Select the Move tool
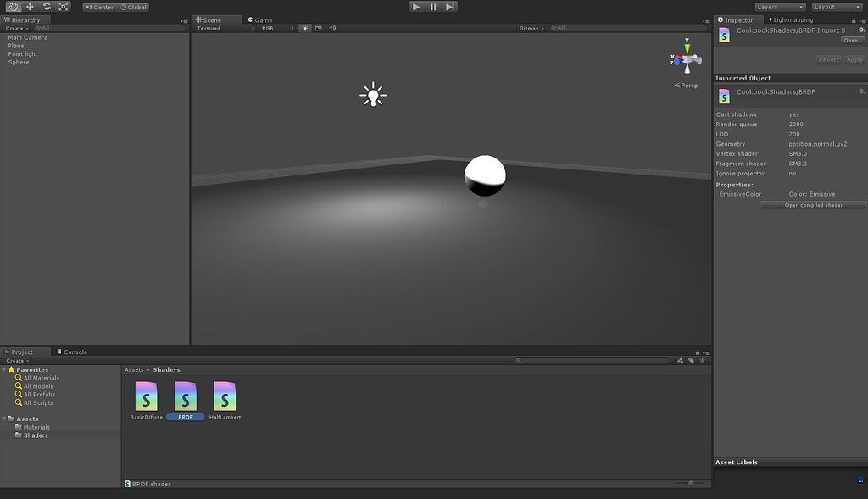Image resolution: width=868 pixels, height=499 pixels. click(28, 6)
